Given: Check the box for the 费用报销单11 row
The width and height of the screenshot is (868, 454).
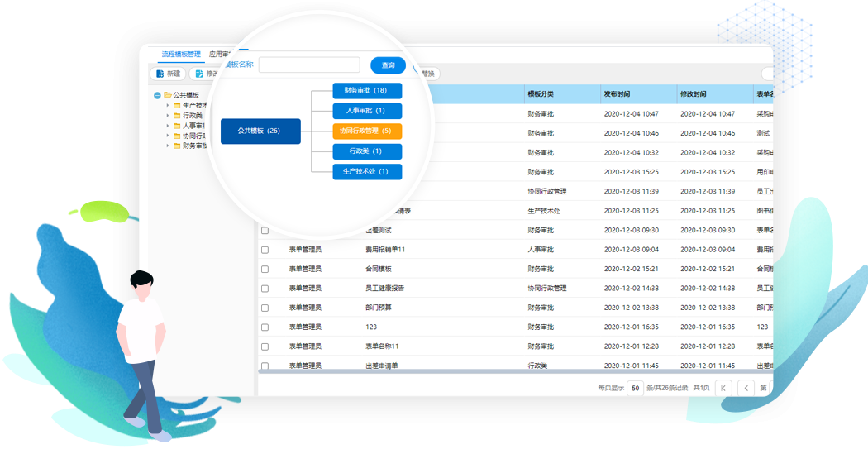Looking at the screenshot, I should tap(265, 250).
